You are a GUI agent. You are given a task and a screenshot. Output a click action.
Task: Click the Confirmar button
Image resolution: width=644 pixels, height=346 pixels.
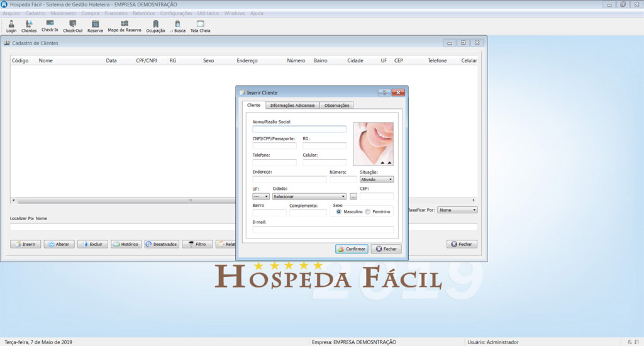(352, 248)
